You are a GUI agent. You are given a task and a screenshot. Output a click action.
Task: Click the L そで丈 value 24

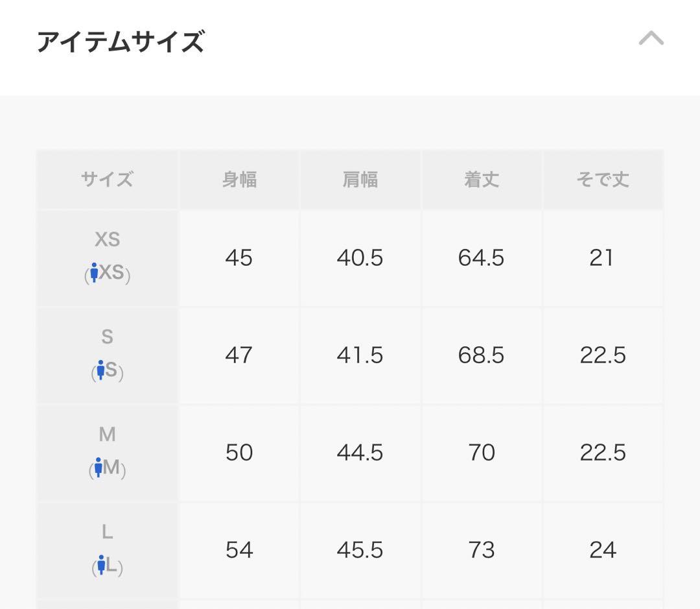(603, 550)
